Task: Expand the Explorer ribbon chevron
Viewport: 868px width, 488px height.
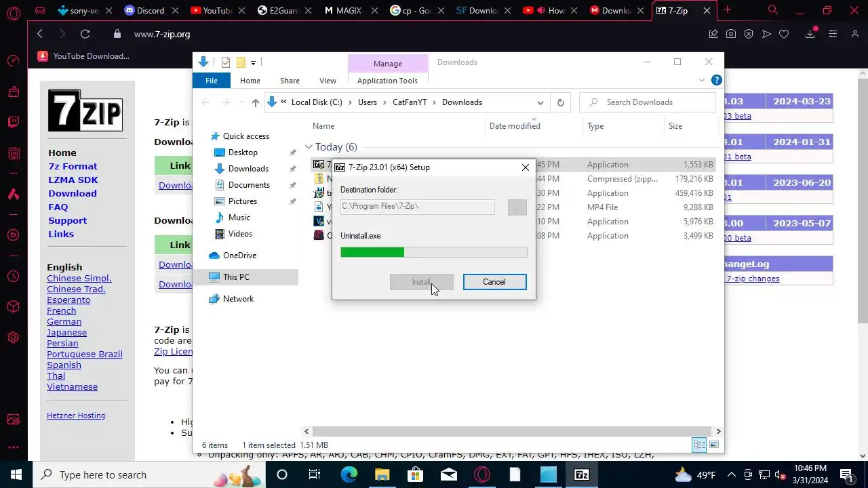Action: click(702, 80)
